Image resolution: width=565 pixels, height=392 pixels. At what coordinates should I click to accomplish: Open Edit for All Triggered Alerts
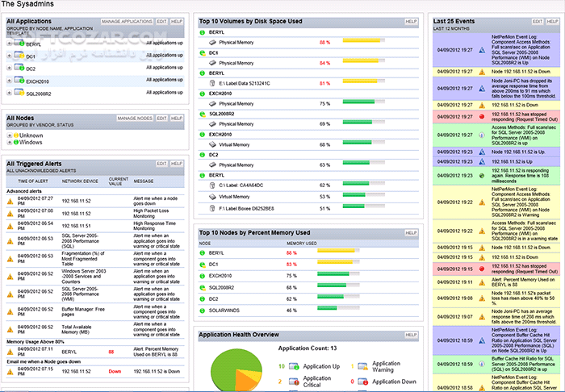[x=161, y=164]
